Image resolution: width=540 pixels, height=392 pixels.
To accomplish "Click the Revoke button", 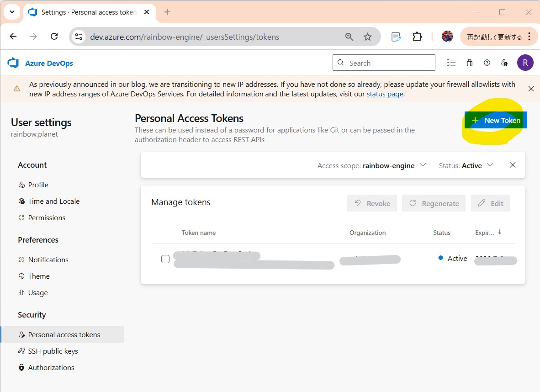I will (x=372, y=203).
